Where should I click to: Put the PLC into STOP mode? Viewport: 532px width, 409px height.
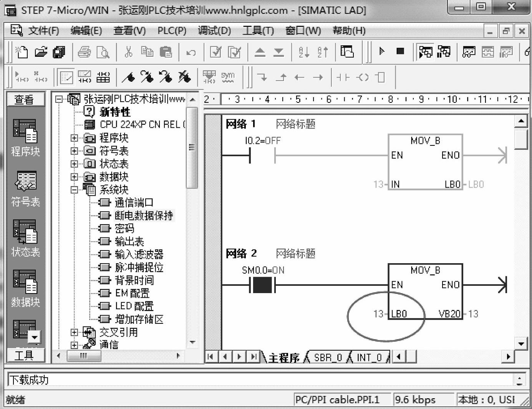click(x=400, y=51)
